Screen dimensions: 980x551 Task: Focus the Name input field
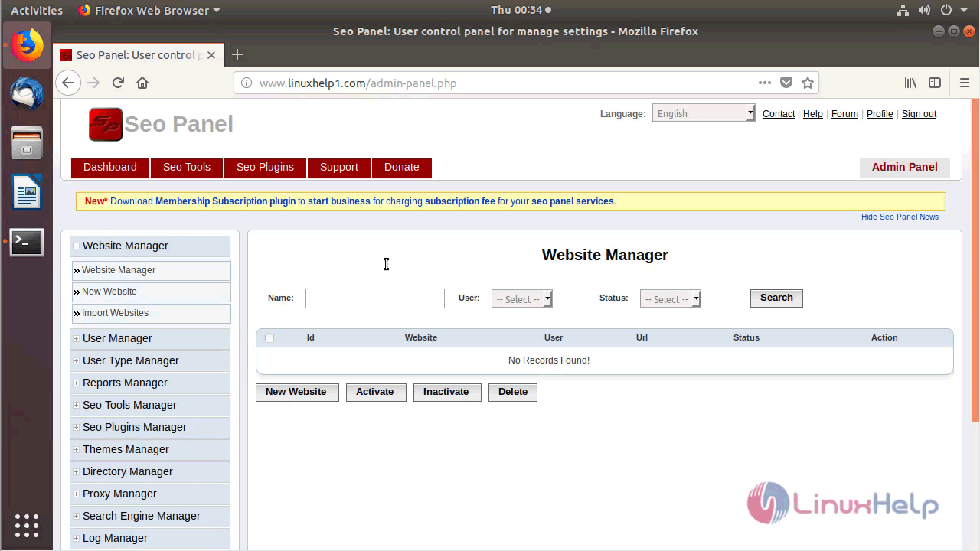375,298
